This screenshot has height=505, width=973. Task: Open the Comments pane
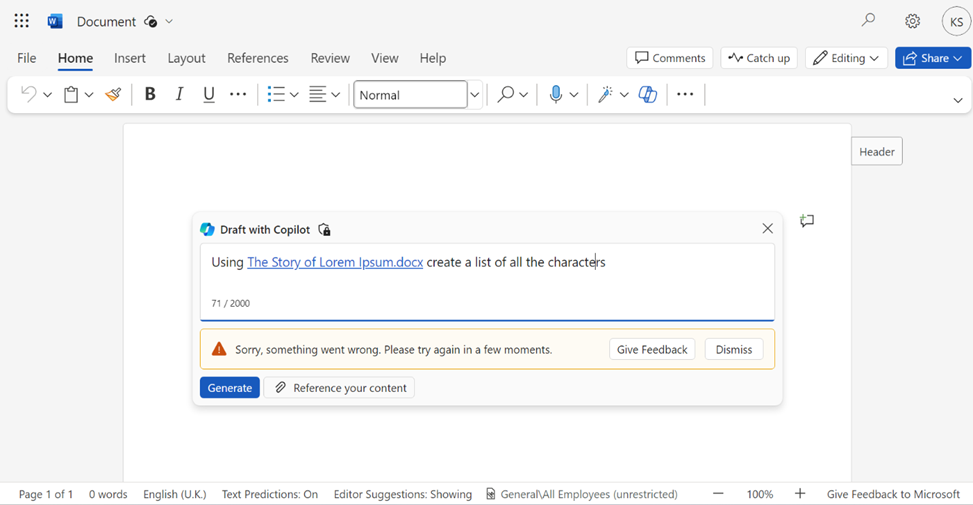(x=670, y=58)
